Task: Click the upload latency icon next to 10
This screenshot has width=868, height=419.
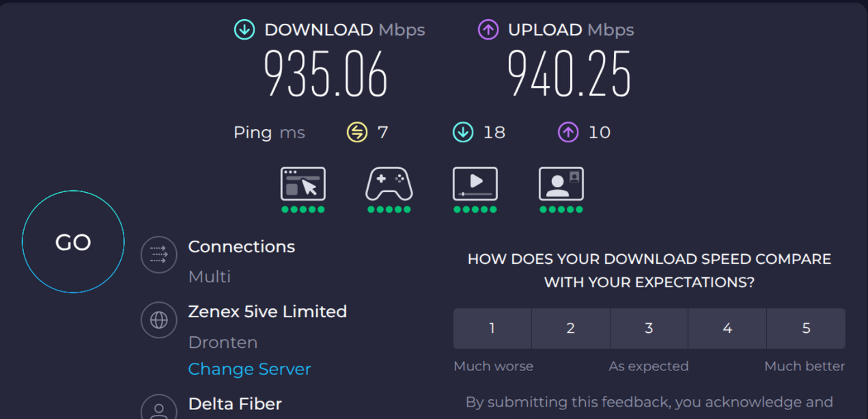Action: [568, 132]
